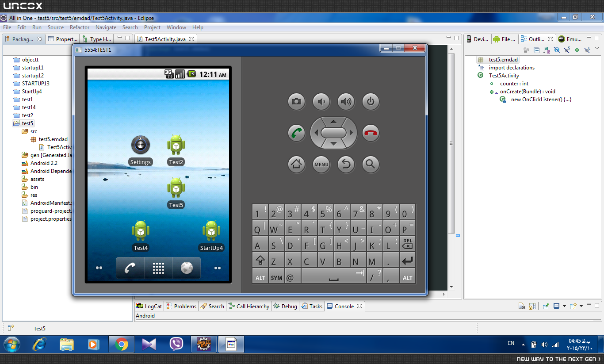Image resolution: width=604 pixels, height=364 pixels.
Task: Switch to the Call Hierarchy tab
Action: 249,306
